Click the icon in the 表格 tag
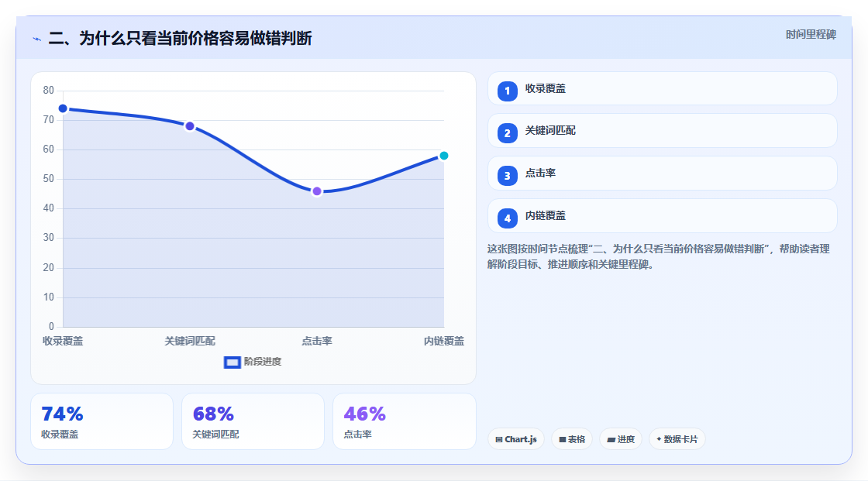Screen dimensions: 868x481 (x=563, y=439)
